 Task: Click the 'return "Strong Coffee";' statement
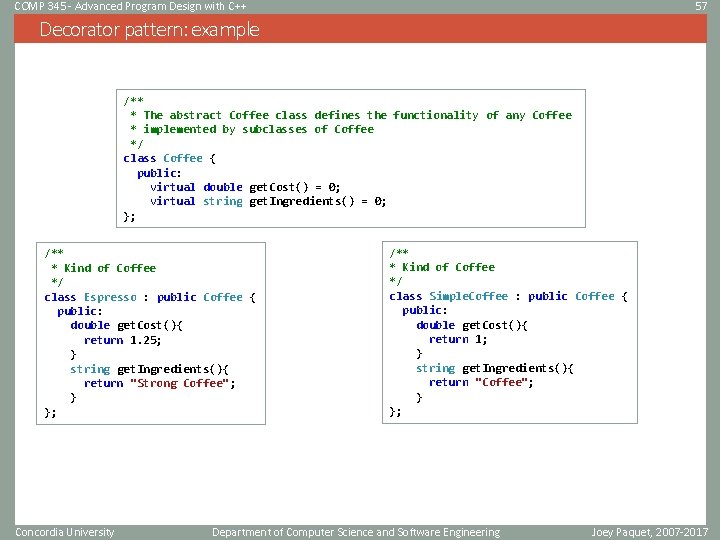click(159, 383)
